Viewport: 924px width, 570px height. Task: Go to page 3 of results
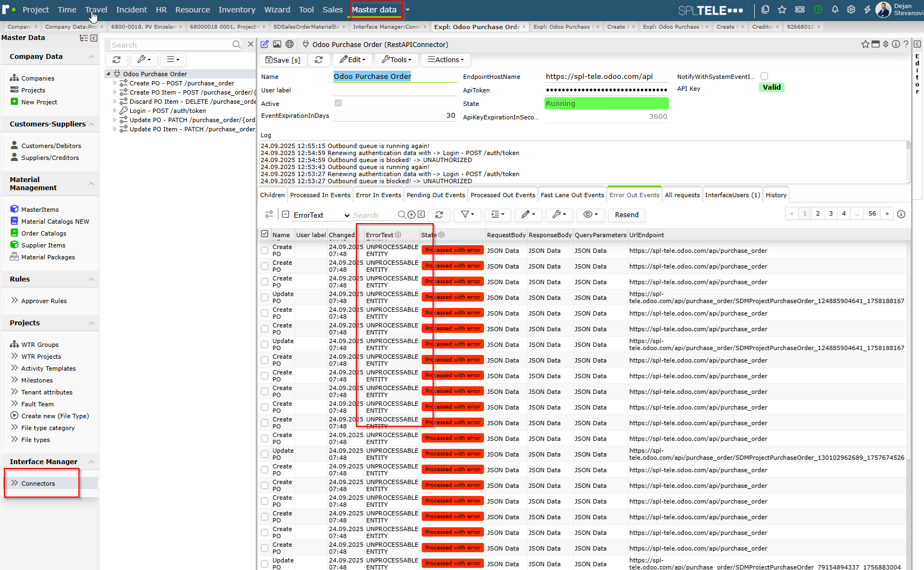click(831, 213)
